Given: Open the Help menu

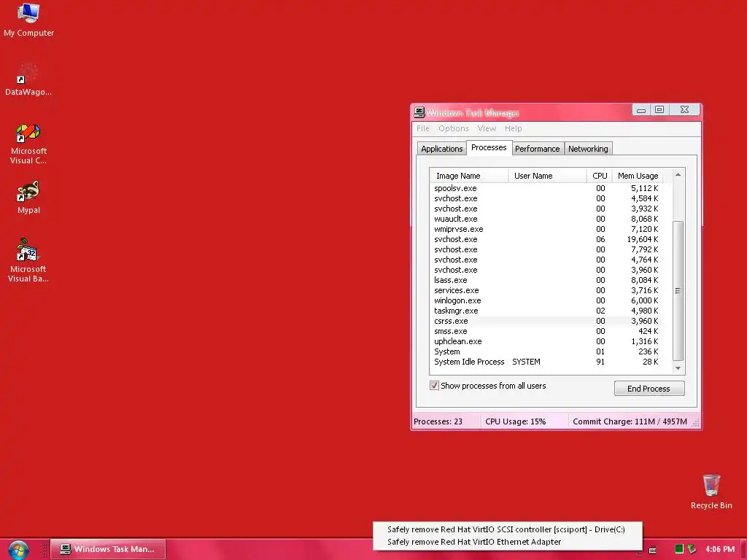Looking at the screenshot, I should click(513, 128).
